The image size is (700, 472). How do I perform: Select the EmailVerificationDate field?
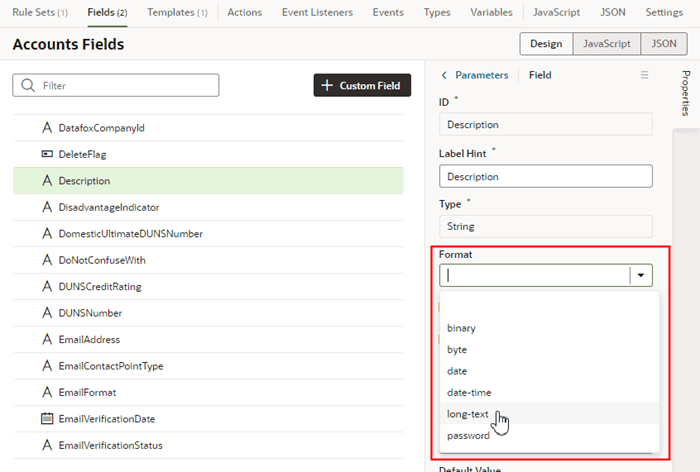tap(208, 419)
